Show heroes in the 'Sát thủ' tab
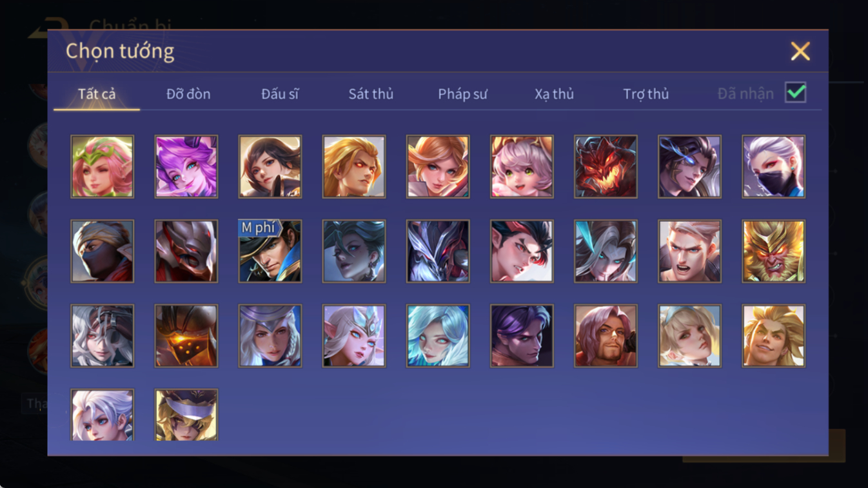 pyautogui.click(x=371, y=94)
